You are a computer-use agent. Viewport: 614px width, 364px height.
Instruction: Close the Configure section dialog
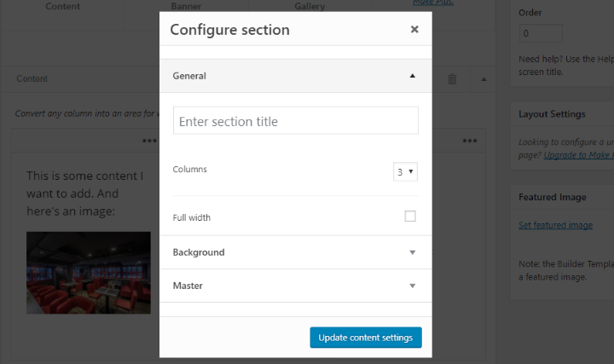(414, 29)
